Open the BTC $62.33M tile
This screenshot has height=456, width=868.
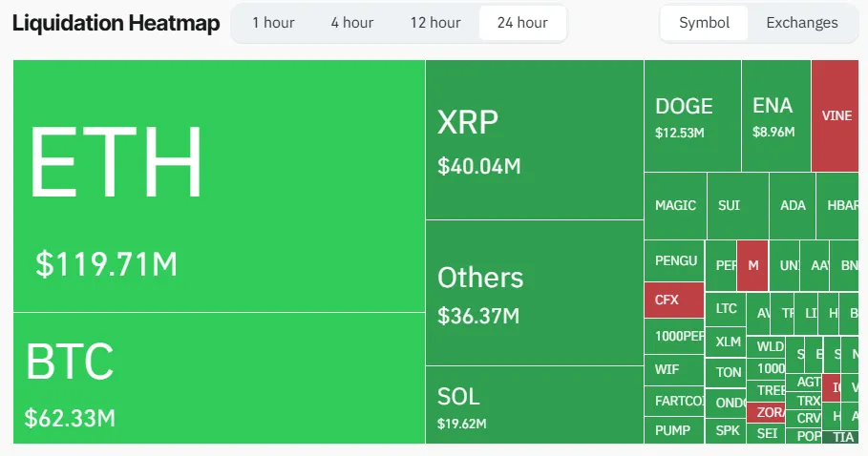pyautogui.click(x=219, y=378)
